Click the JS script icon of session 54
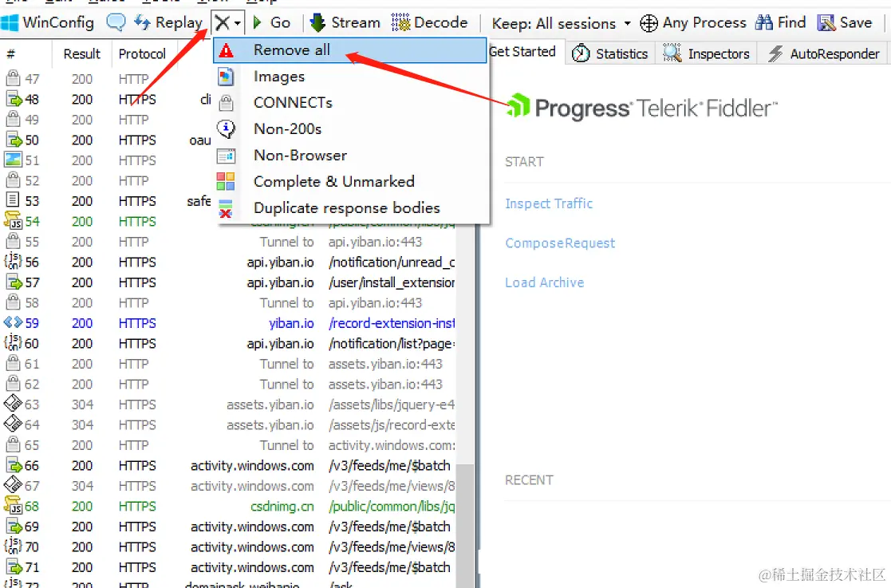Viewport: 891px width, 588px height. (x=13, y=220)
